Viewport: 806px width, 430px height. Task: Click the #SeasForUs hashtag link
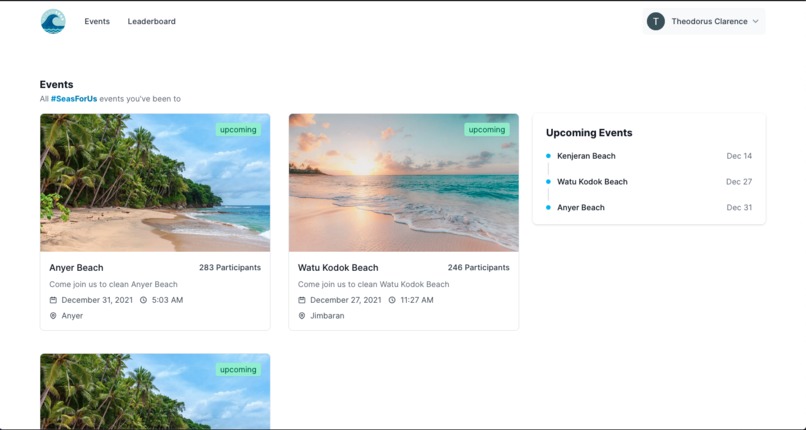[x=74, y=99]
